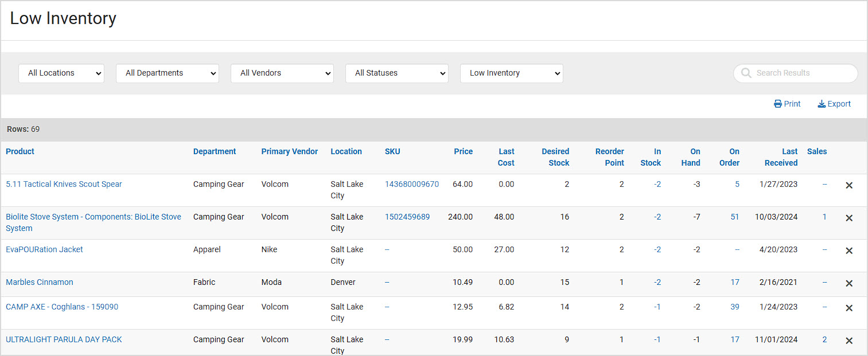Click last received date 2/16/2021
This screenshot has height=356, width=868.
779,282
